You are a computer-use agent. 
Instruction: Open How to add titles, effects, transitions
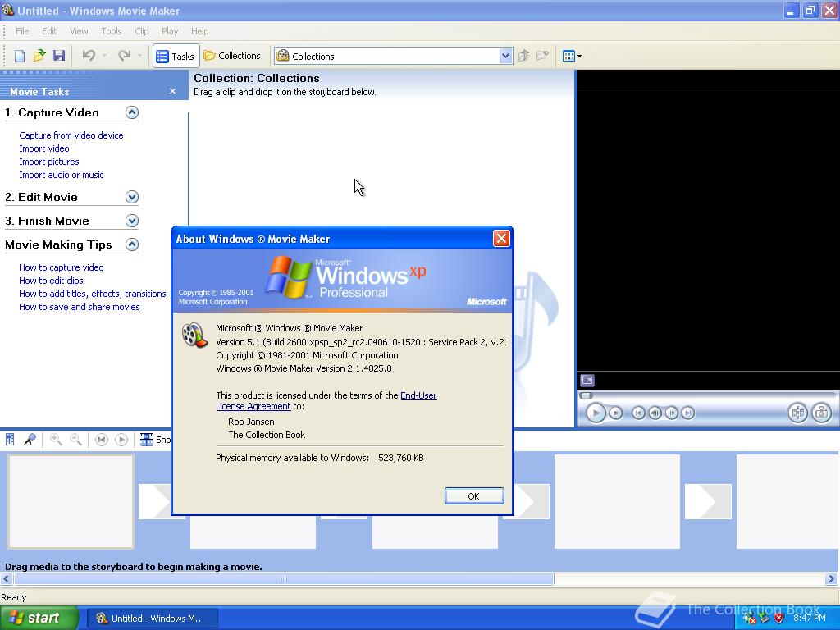tap(92, 294)
